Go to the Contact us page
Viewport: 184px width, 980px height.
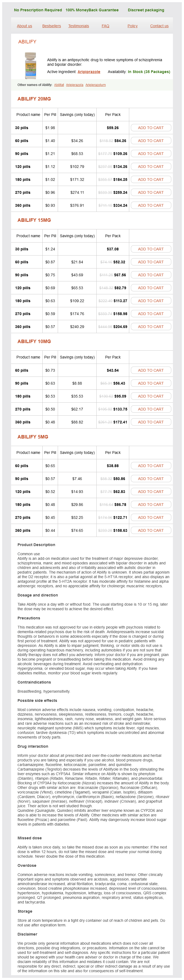(159, 26)
